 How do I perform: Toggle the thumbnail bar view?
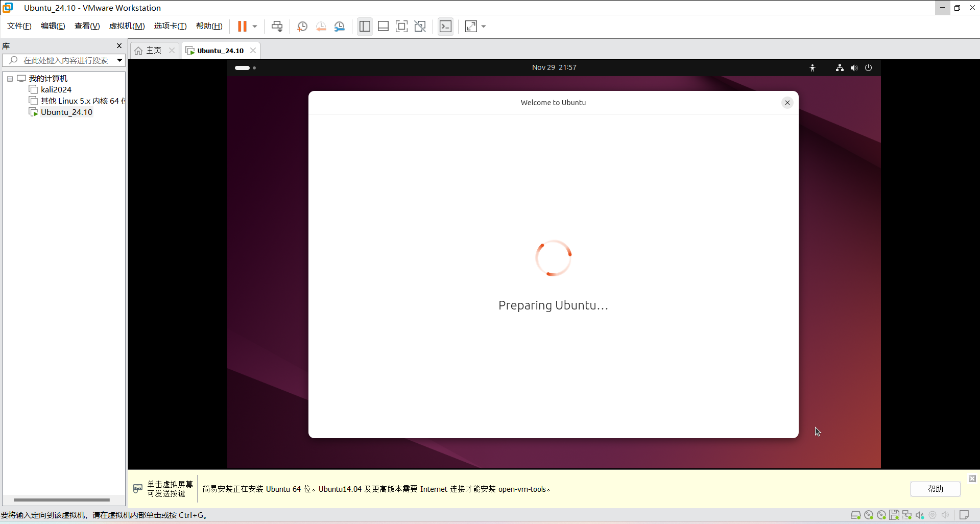click(383, 27)
